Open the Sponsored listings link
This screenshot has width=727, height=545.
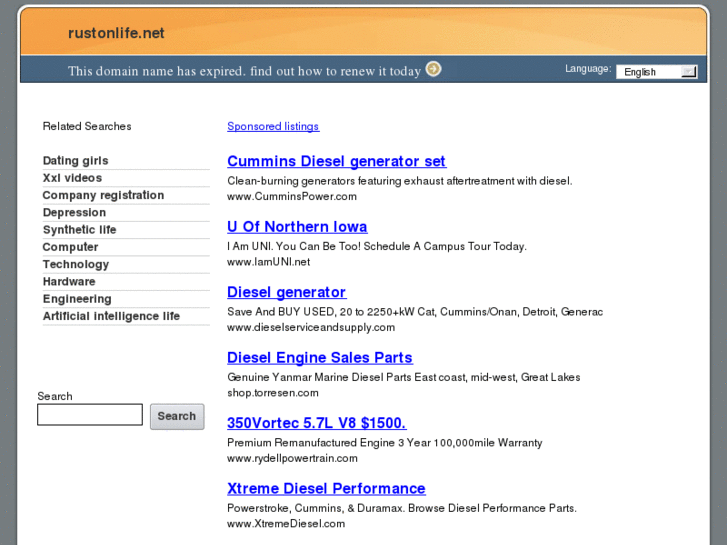[273, 126]
